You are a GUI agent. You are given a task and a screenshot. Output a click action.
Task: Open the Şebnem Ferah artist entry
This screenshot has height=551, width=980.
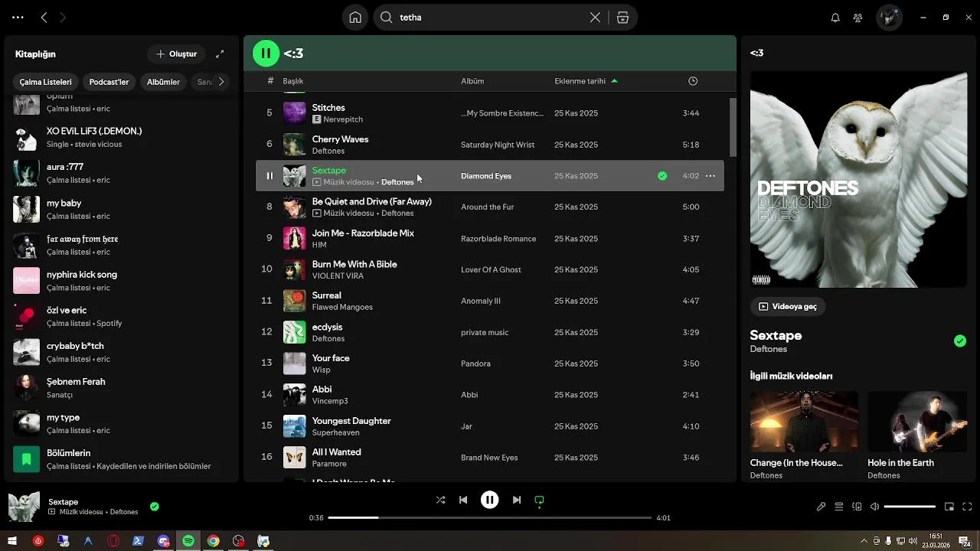(122, 388)
